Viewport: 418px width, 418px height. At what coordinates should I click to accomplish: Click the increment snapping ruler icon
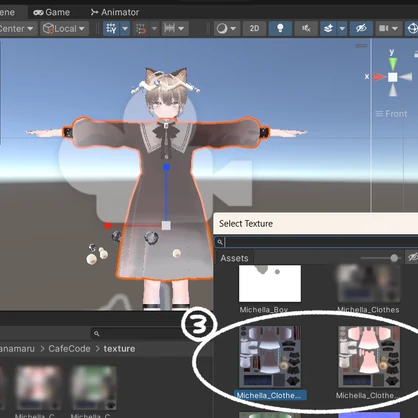[169, 29]
